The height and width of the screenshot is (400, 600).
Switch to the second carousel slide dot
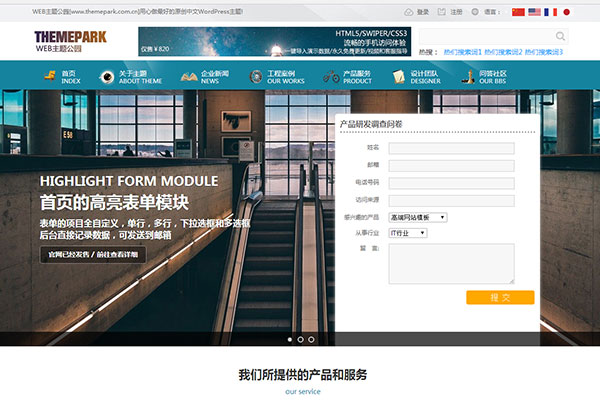[300, 340]
